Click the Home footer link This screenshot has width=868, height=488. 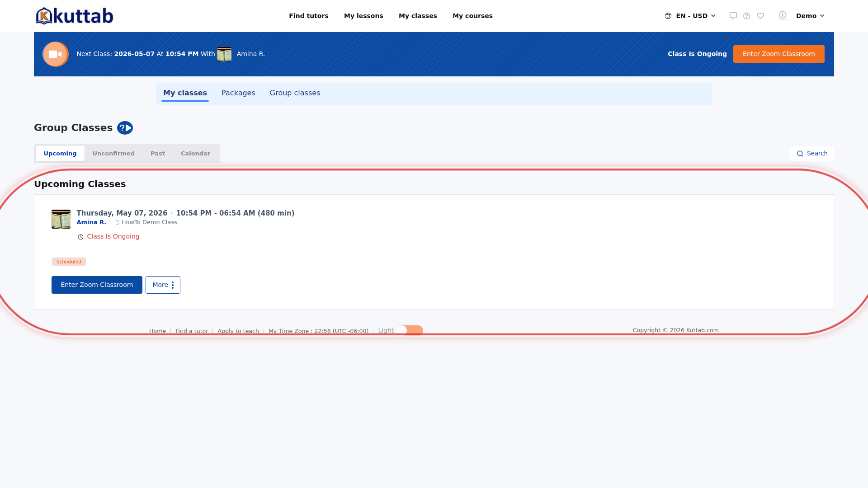157,331
